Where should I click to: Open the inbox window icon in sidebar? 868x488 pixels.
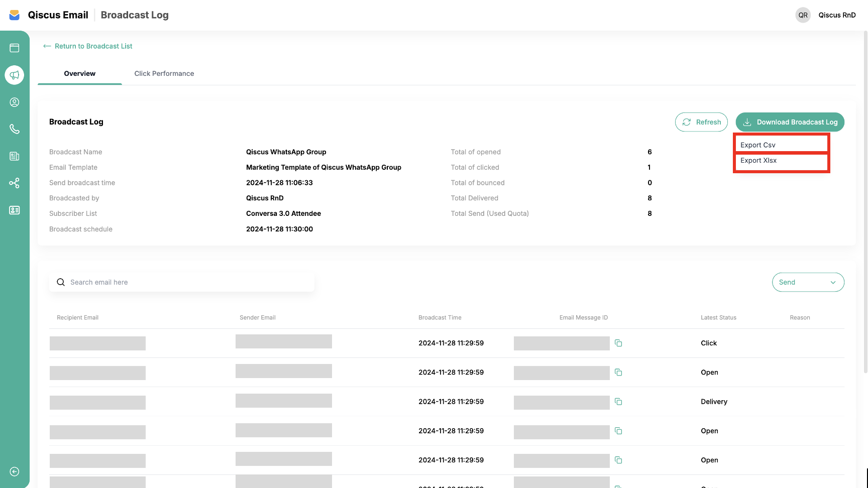(x=15, y=48)
